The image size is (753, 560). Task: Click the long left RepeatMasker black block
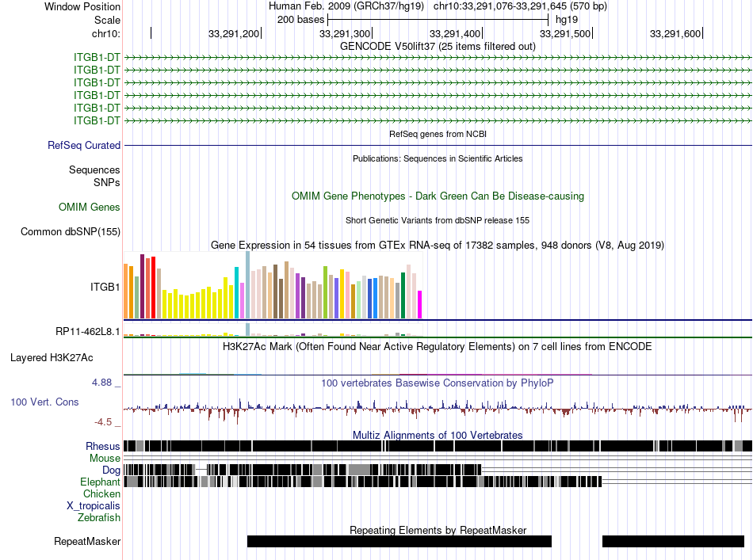click(x=399, y=541)
